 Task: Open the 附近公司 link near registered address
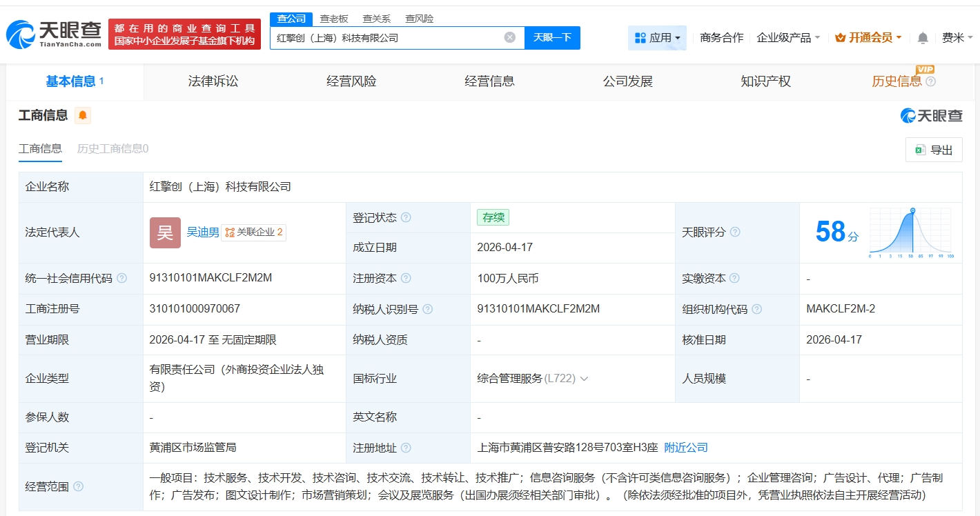pos(685,447)
